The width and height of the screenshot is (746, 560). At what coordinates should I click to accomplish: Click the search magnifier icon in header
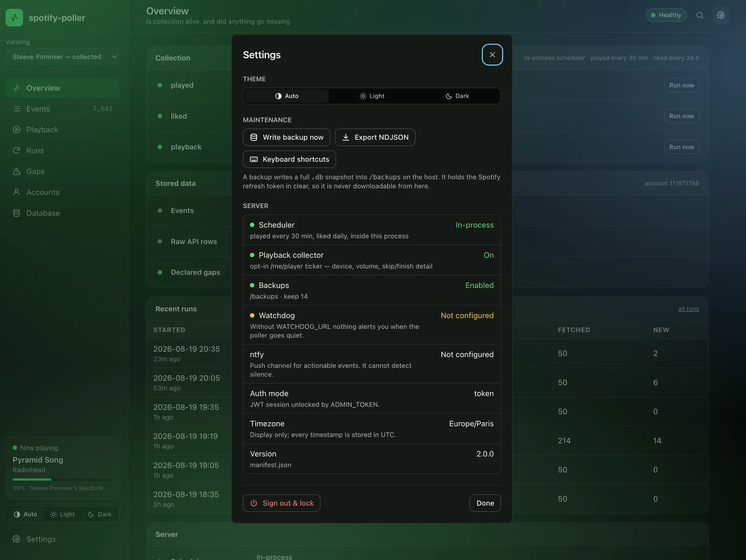point(700,15)
